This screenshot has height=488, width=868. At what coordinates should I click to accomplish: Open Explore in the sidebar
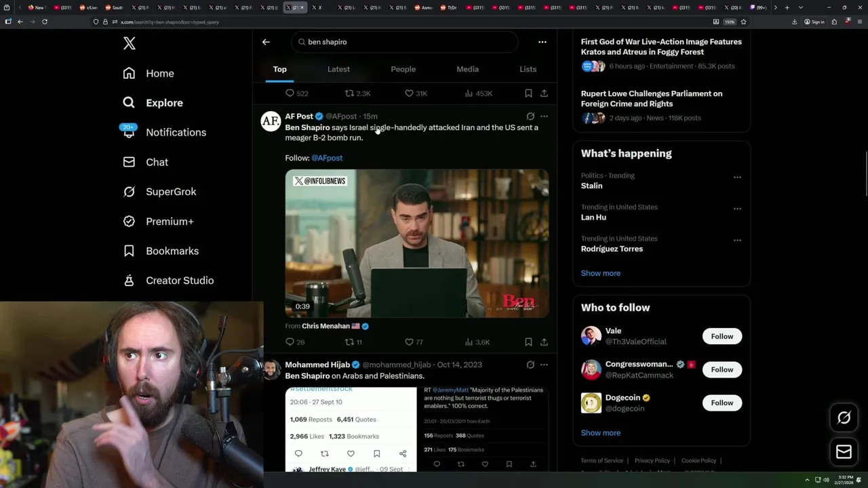click(153, 102)
